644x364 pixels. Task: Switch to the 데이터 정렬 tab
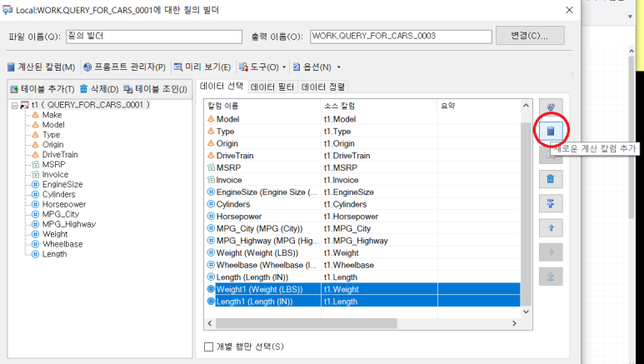(x=323, y=87)
